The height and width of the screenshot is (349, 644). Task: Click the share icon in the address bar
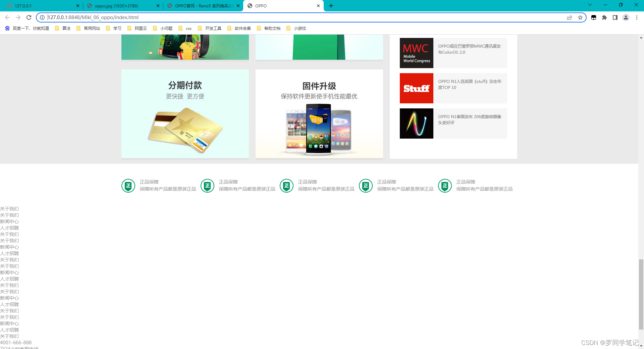(570, 17)
